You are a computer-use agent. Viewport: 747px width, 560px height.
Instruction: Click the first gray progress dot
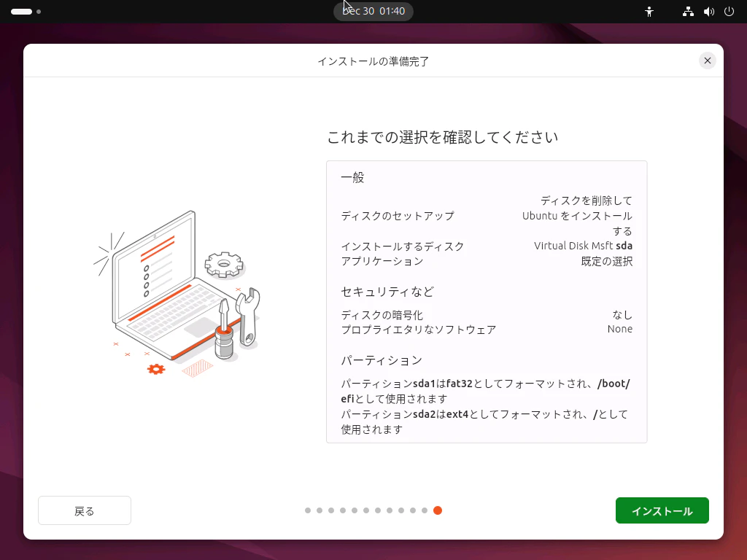click(308, 510)
